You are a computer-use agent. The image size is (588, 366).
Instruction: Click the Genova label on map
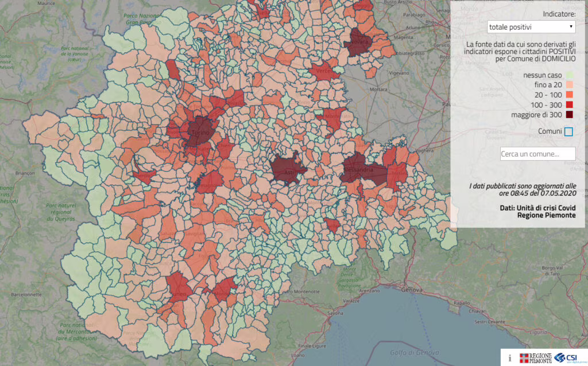[x=411, y=290]
